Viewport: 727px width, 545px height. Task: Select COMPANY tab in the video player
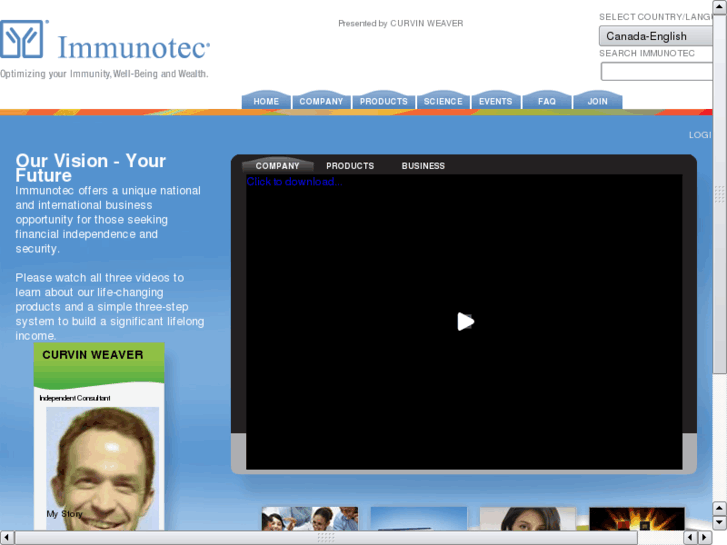(x=277, y=166)
